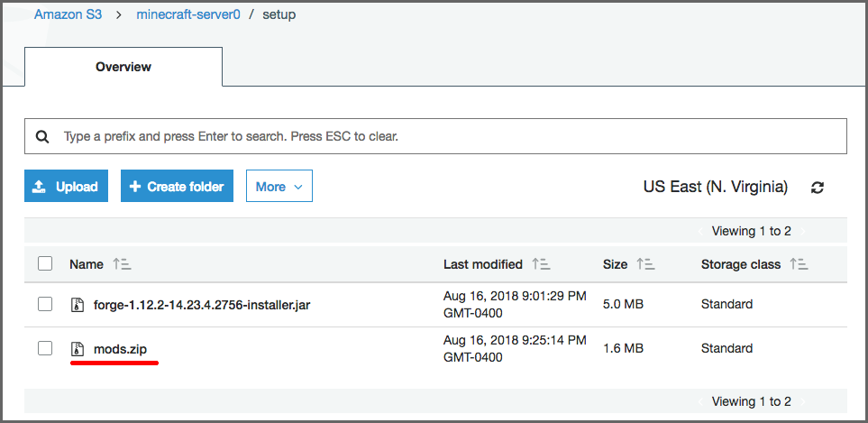Open the More dropdown menu
Screen dimensions: 868x423
click(279, 186)
